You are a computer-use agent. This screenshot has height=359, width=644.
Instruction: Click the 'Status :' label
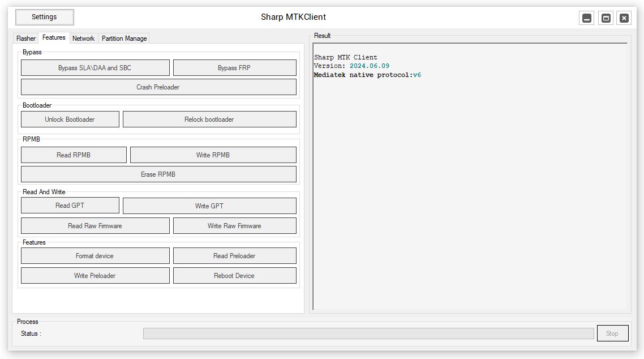pos(31,334)
